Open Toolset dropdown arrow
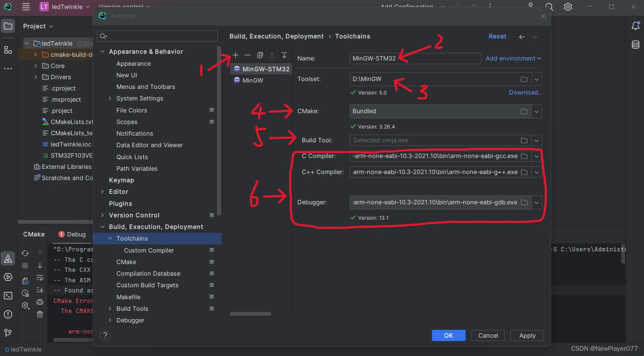This screenshot has width=644, height=356. (x=537, y=79)
